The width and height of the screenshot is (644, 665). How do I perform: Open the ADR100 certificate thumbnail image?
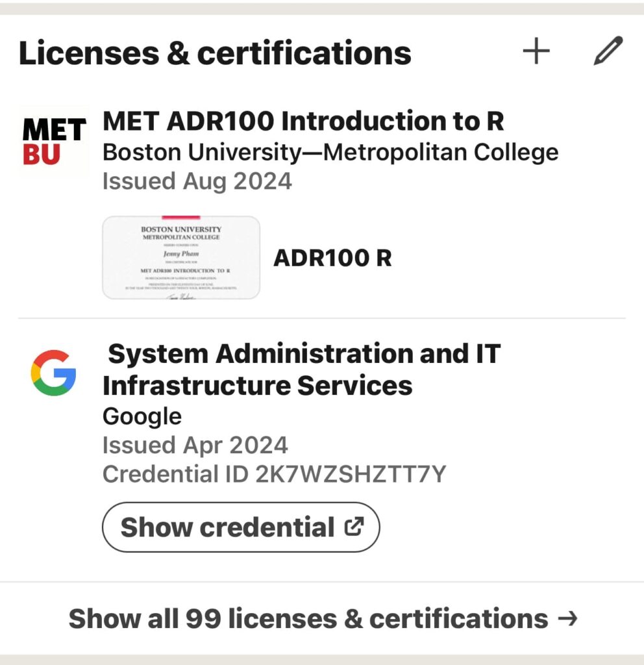coord(181,257)
